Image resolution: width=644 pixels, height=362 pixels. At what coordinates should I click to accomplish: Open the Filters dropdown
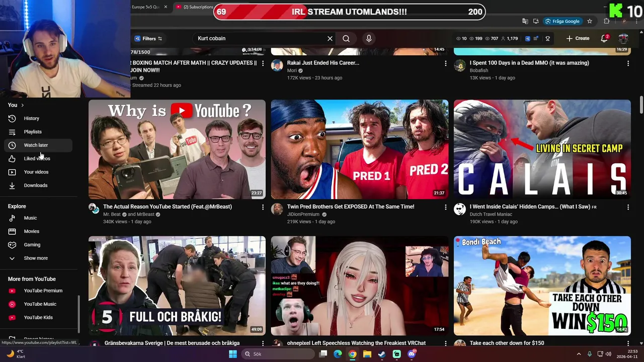tap(148, 38)
